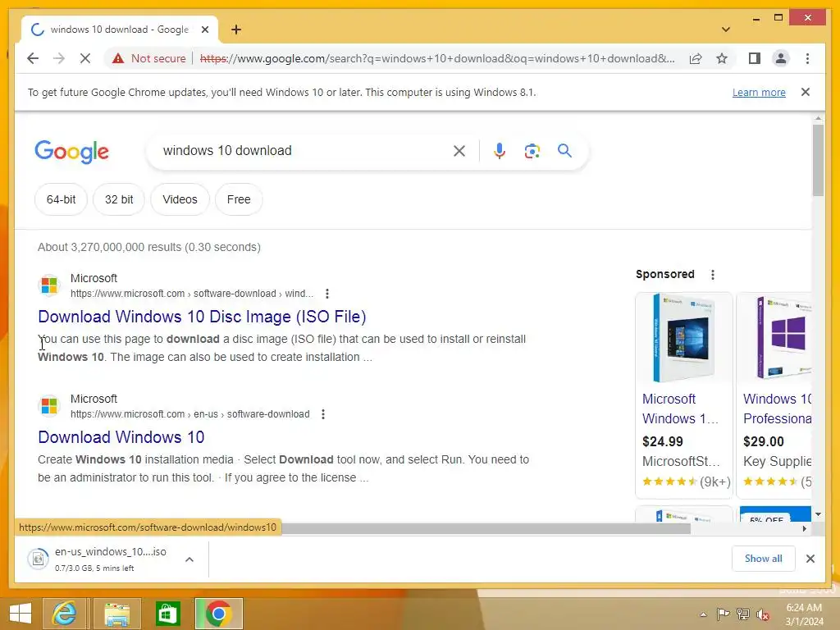Click the horizontal scroll right arrow
The image size is (840, 630).
[804, 529]
